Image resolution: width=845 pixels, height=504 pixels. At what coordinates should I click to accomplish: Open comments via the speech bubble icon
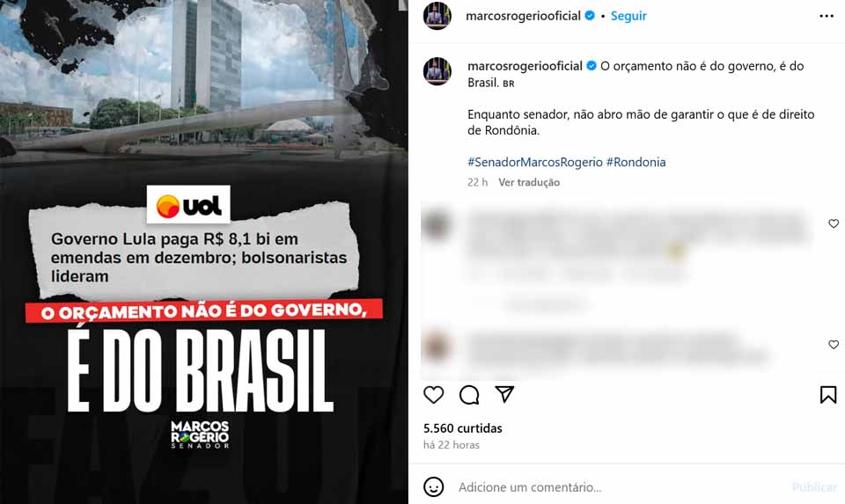[x=469, y=395]
